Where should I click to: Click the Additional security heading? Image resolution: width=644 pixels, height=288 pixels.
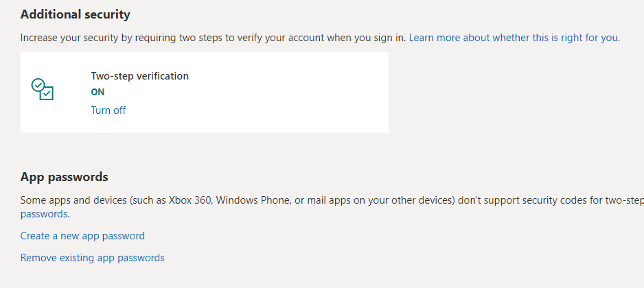(x=75, y=15)
